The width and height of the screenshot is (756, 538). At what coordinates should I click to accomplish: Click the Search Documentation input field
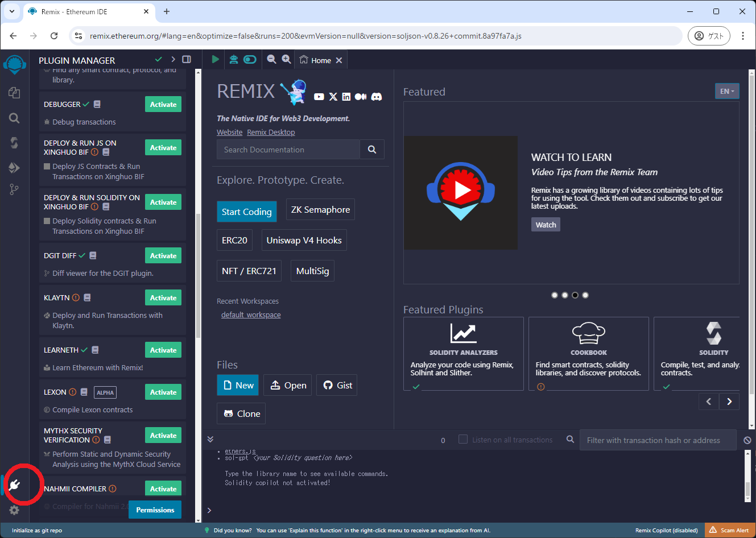click(288, 150)
